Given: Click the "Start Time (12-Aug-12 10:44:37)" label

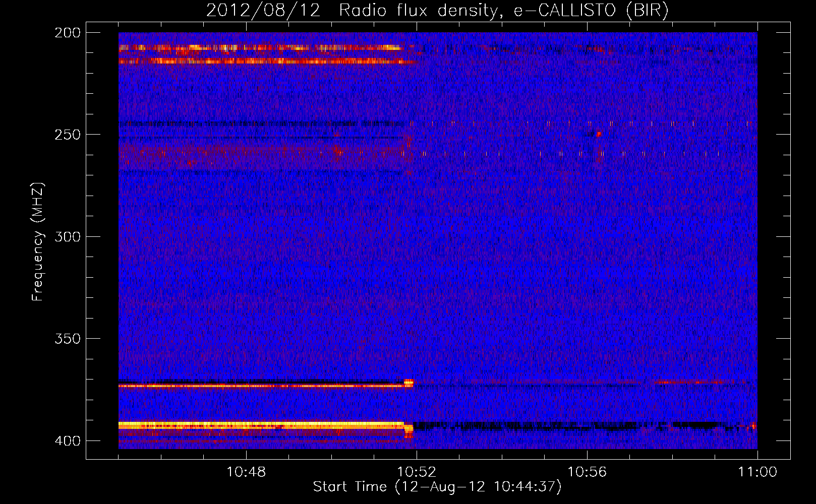Looking at the screenshot, I should pyautogui.click(x=437, y=487).
